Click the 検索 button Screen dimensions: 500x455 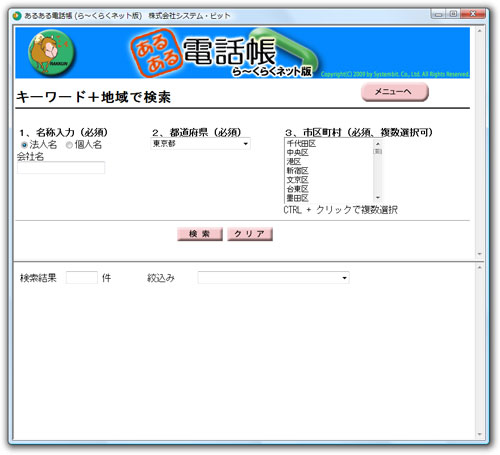tap(199, 234)
